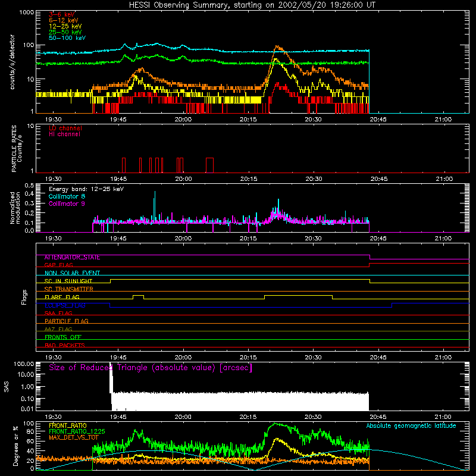Click 'Size of Reduced Triangle' plot title
This screenshot has height=476, width=476.
click(x=151, y=368)
